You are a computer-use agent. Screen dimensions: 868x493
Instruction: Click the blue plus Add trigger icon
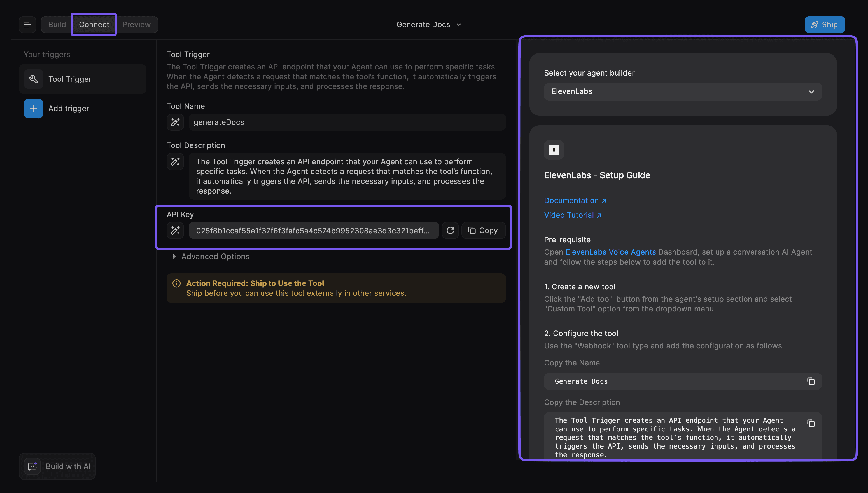(x=33, y=108)
